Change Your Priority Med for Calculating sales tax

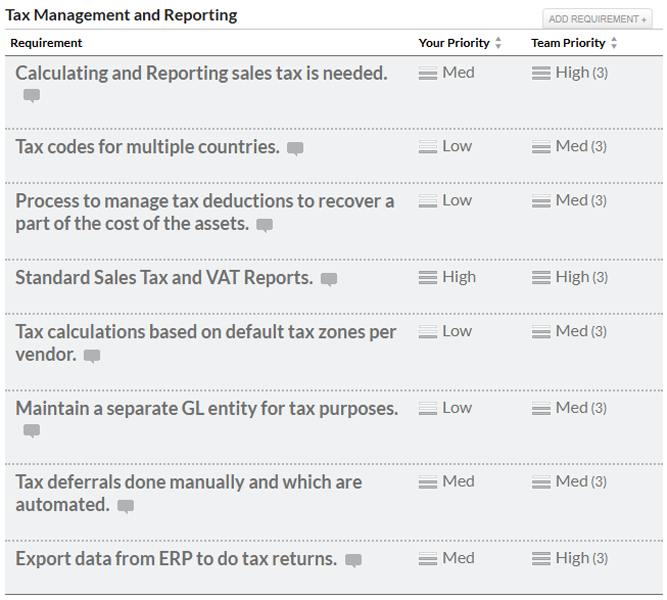pos(447,73)
